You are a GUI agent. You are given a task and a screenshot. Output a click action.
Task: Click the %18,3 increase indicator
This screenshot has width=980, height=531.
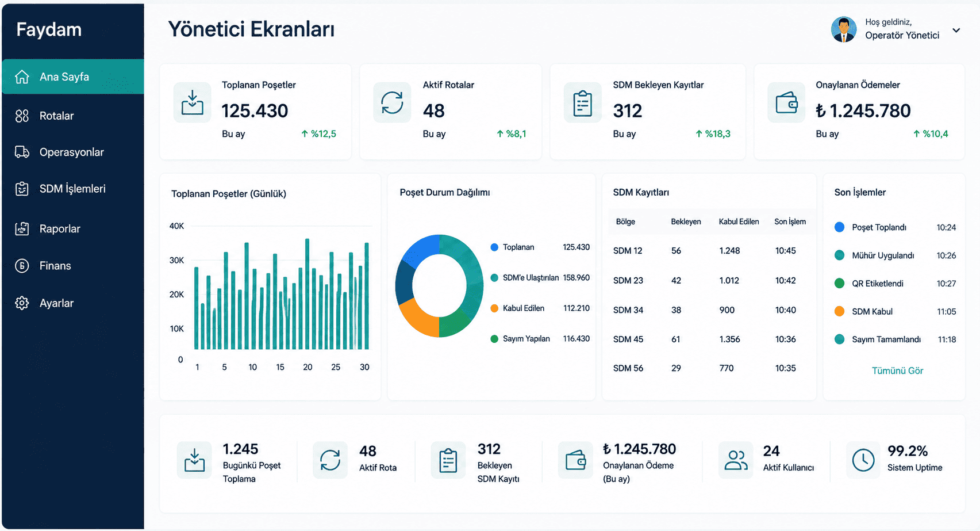coord(713,134)
